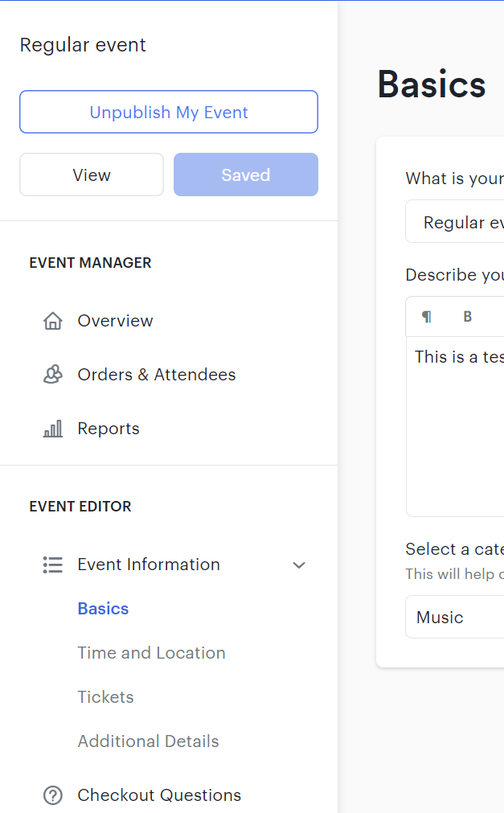Click the Event Information list icon
Viewport: 504px width, 813px height.
pos(52,565)
